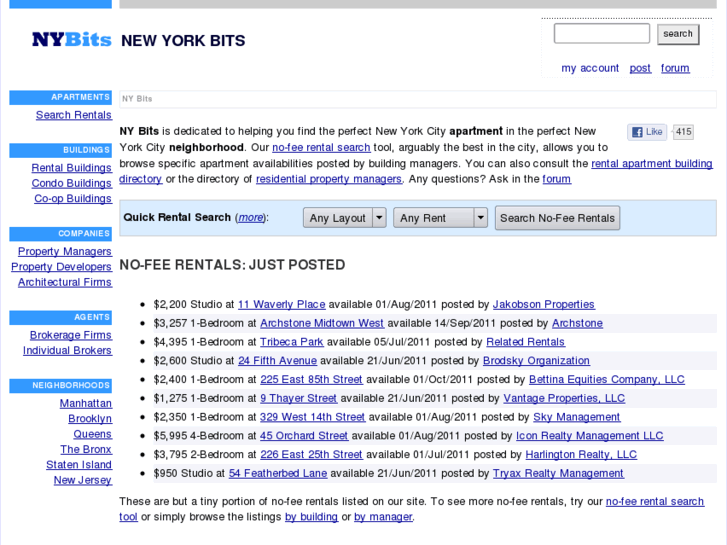Open 45 Orchard Street listing
Screen dimensions: 727x545
[x=304, y=436]
